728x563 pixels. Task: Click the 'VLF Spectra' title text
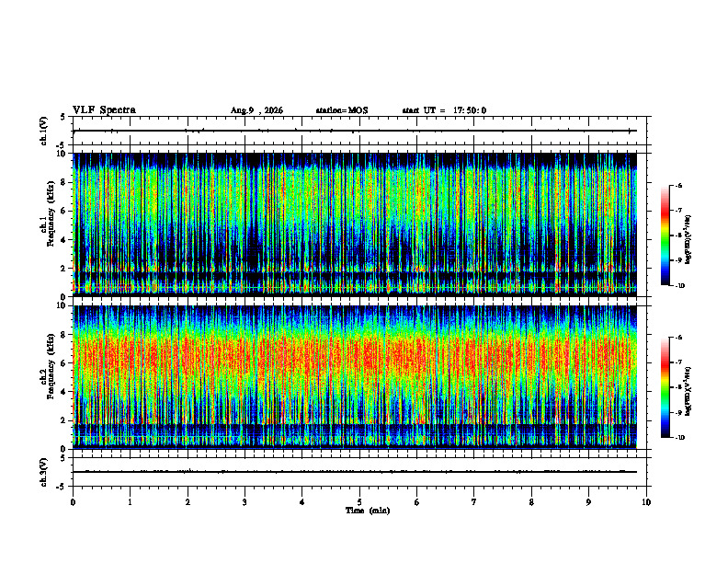(x=104, y=109)
